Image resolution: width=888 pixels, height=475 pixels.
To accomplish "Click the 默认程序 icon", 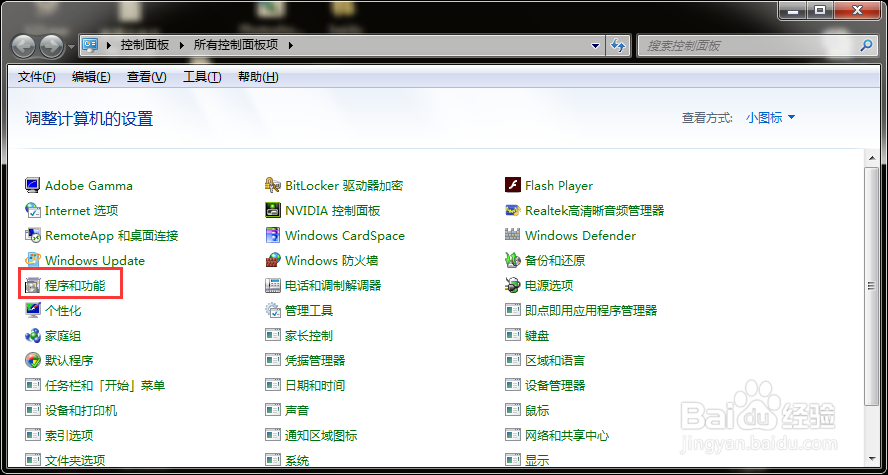I will (x=33, y=360).
